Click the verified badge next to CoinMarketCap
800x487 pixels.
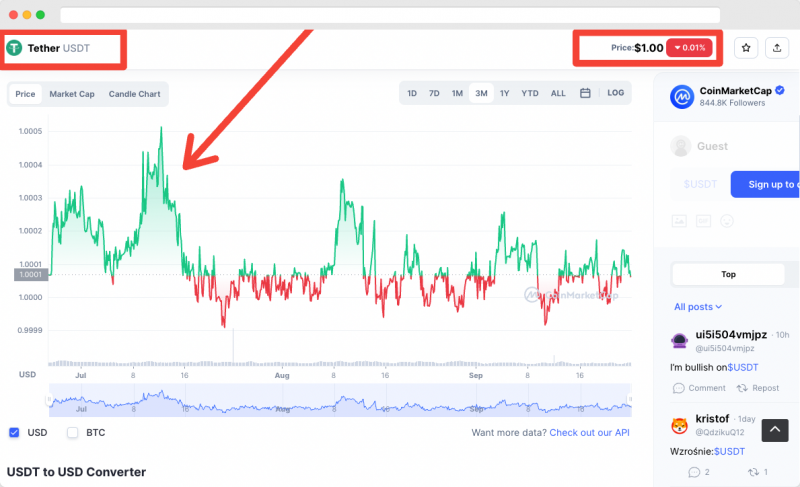780,90
